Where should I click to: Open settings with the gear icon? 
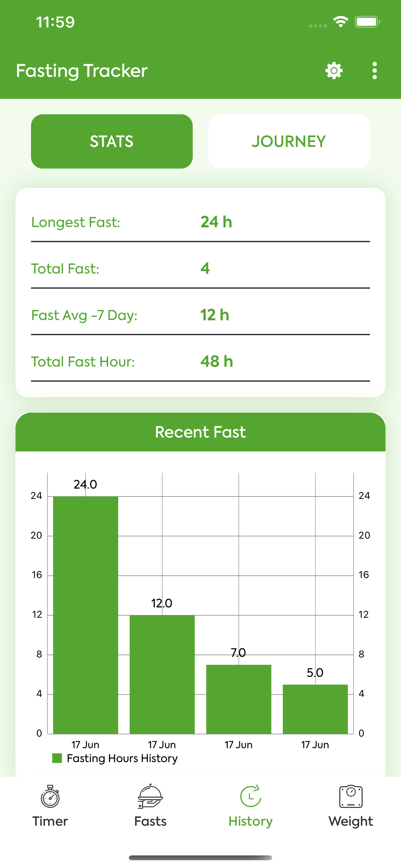click(x=334, y=71)
